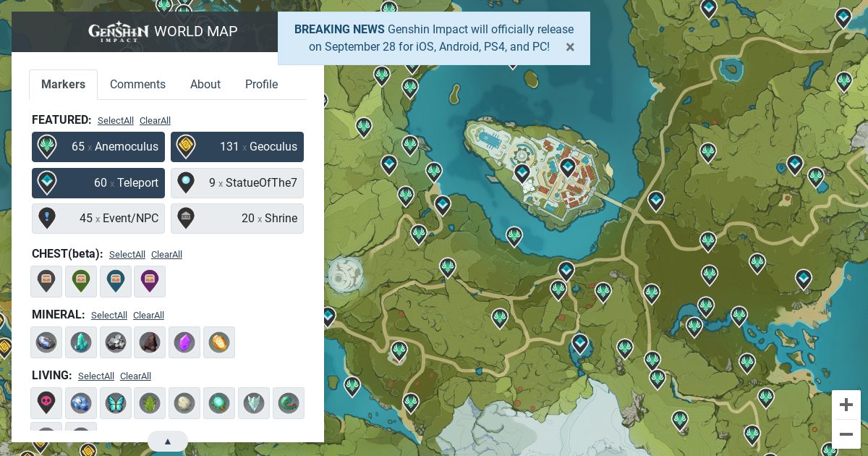Toggle the blue swirled orb living icon
868x456 pixels.
click(81, 403)
